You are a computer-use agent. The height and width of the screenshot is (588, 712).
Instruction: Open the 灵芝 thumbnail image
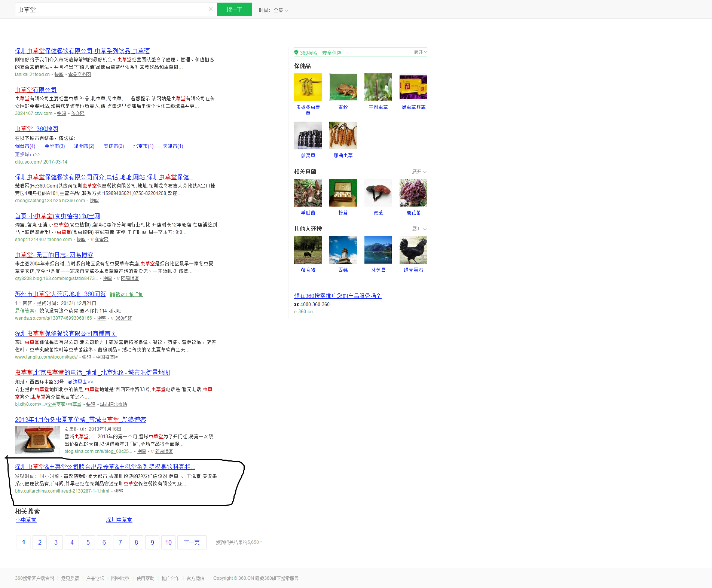[378, 193]
